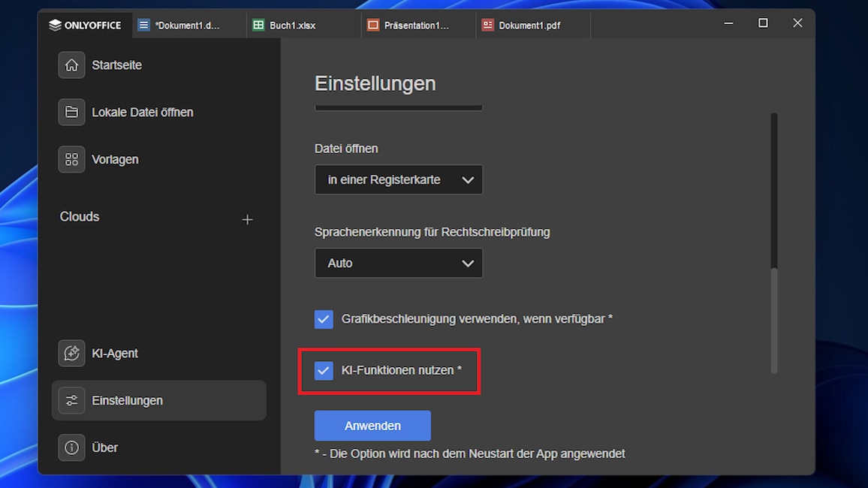Click the Über info icon
This screenshot has width=868, height=488.
pyautogui.click(x=71, y=447)
